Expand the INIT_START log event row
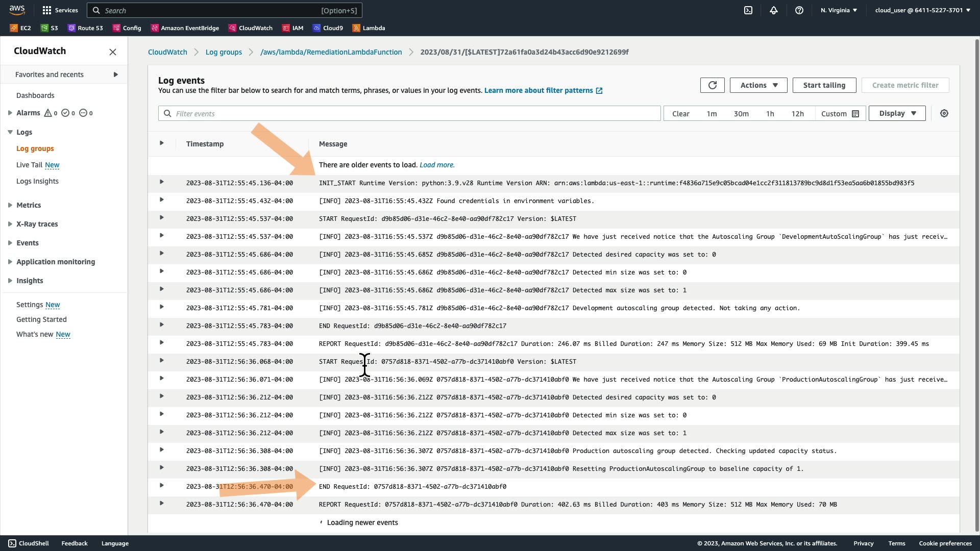This screenshot has height=551, width=980. pyautogui.click(x=162, y=182)
